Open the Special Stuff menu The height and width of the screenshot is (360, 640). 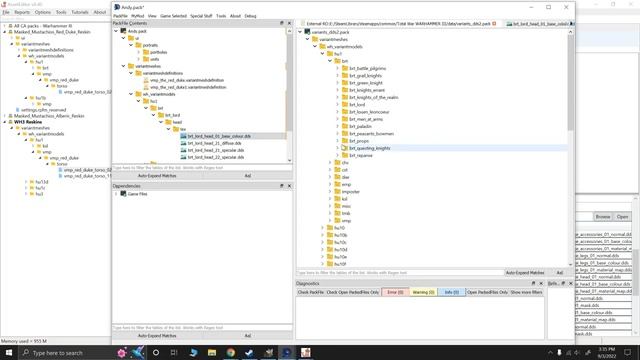point(201,16)
